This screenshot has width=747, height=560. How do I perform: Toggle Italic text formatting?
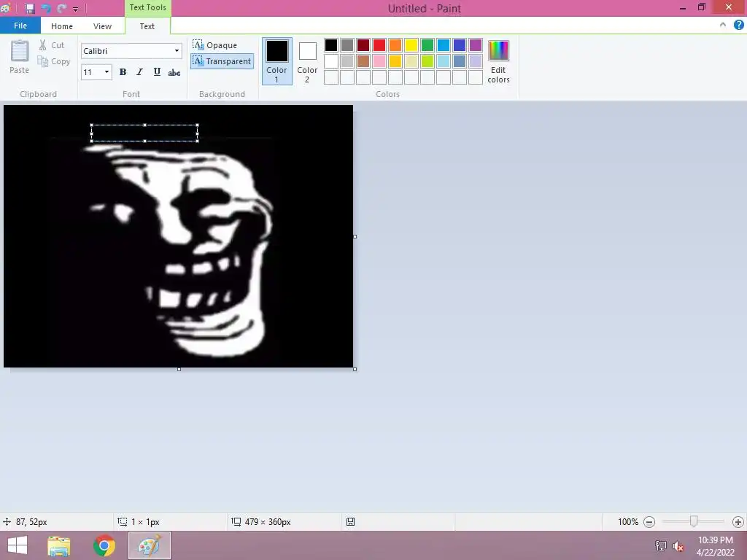click(x=139, y=72)
